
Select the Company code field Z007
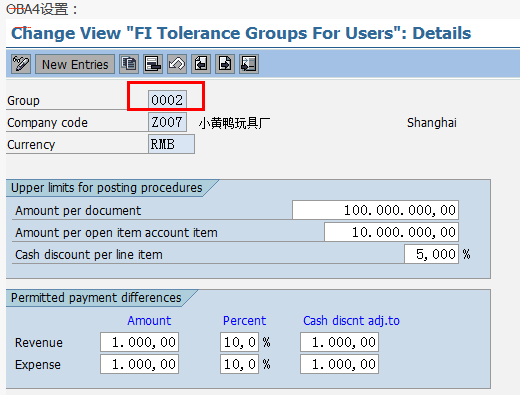167,122
